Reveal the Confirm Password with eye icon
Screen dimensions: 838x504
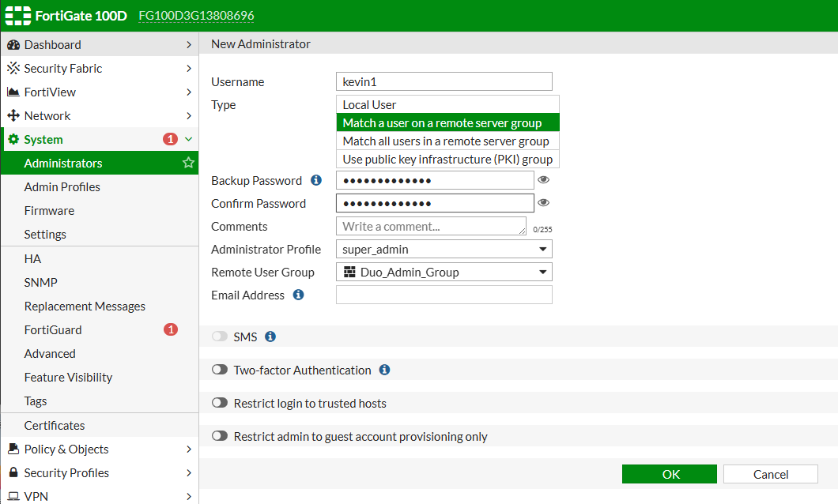tap(544, 203)
